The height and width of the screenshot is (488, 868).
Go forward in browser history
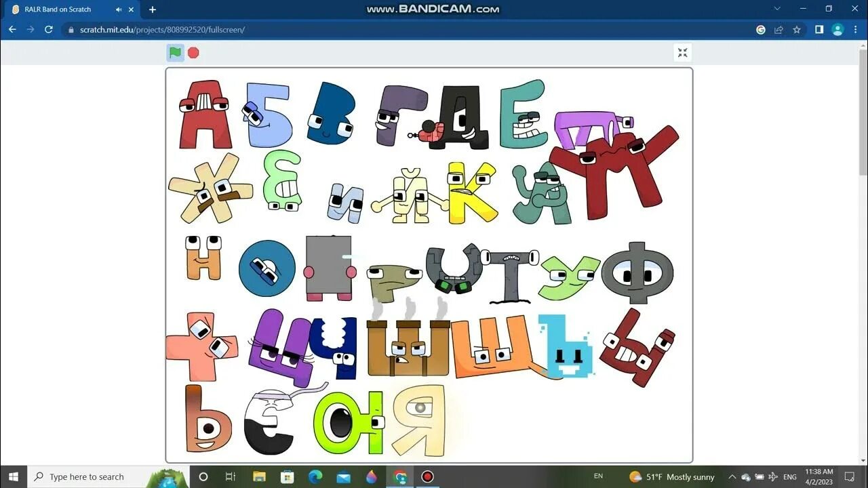click(x=31, y=29)
